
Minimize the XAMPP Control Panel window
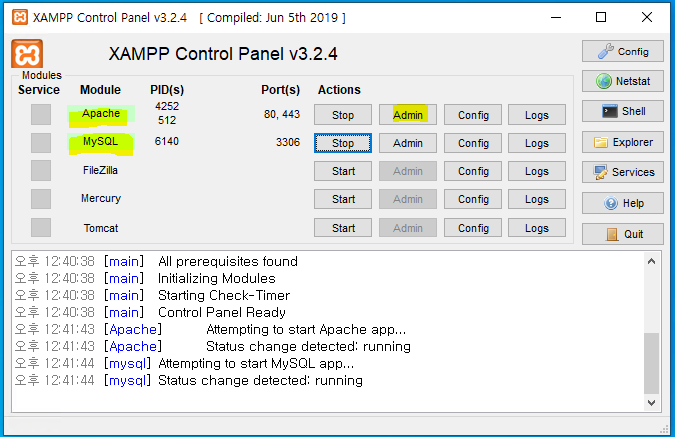(556, 17)
